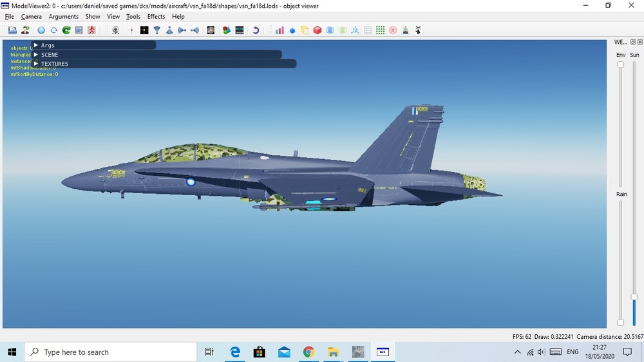Viewport: 644px width, 362px height.
Task: Click the Env slider handle
Action: coord(621,64)
